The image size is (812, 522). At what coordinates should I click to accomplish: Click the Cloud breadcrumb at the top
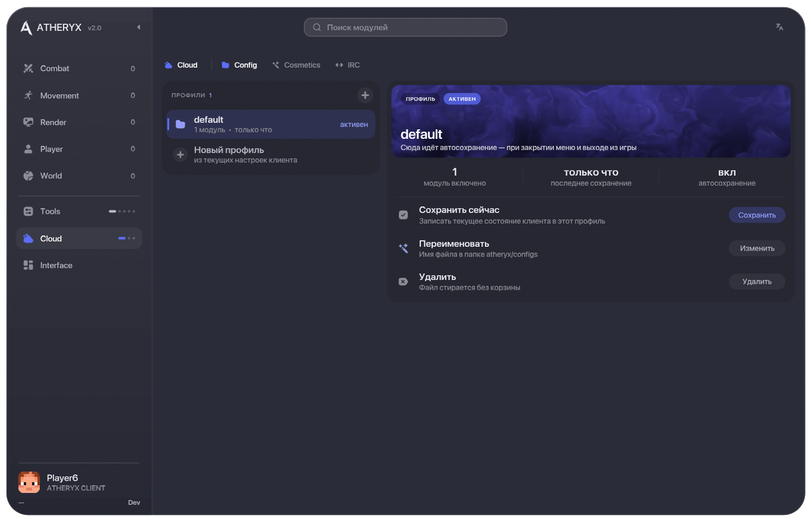coord(181,65)
